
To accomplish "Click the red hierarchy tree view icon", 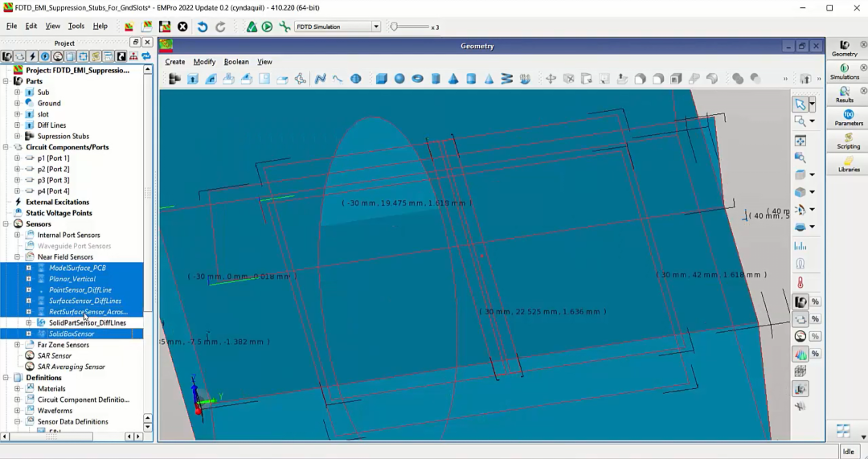I will 133,56.
